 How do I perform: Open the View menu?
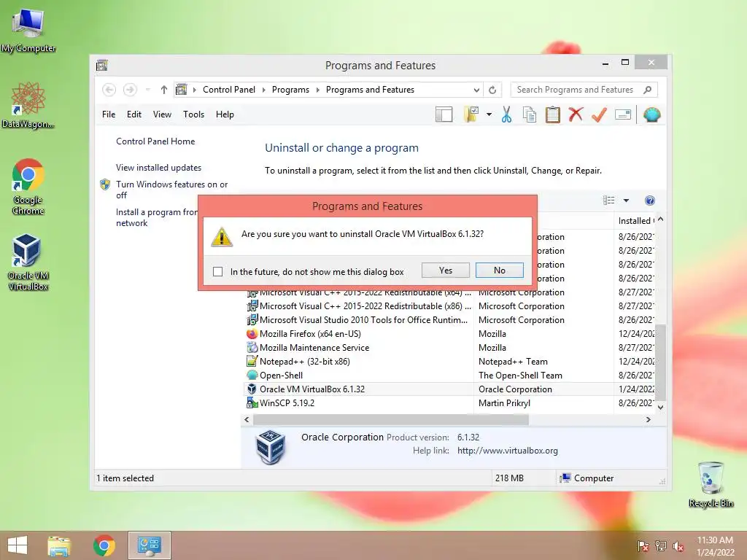coord(162,114)
